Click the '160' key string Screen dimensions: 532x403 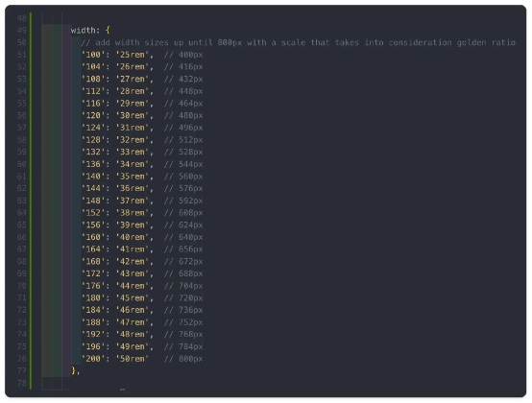(93, 237)
